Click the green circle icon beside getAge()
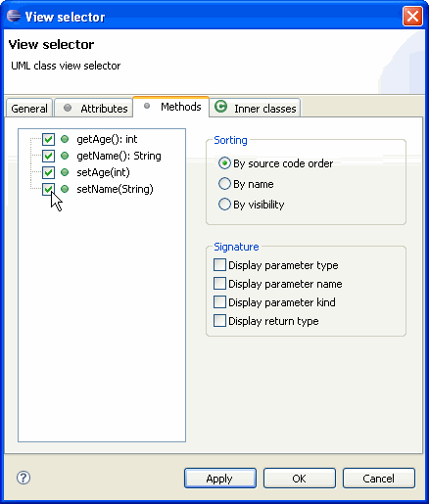Image resolution: width=429 pixels, height=504 pixels. click(65, 139)
